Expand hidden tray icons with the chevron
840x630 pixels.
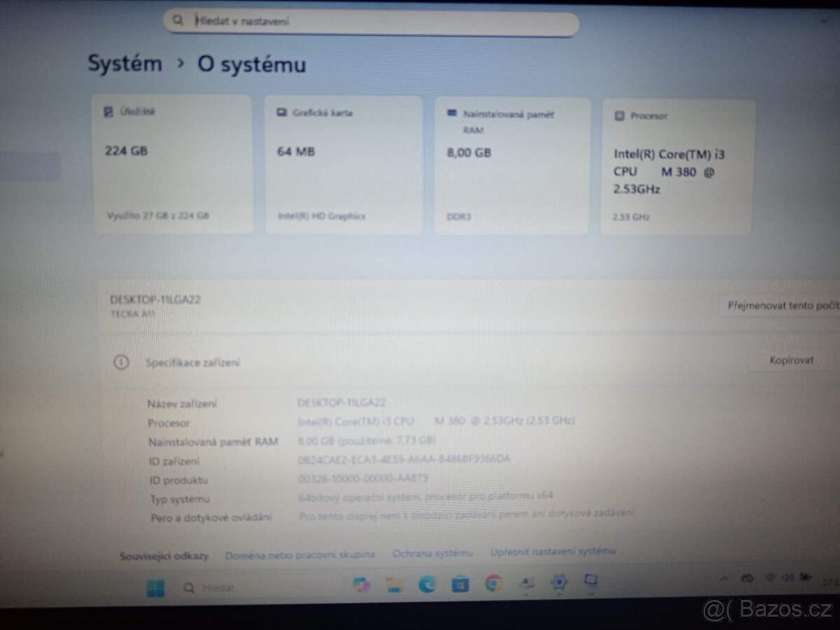pos(724,577)
